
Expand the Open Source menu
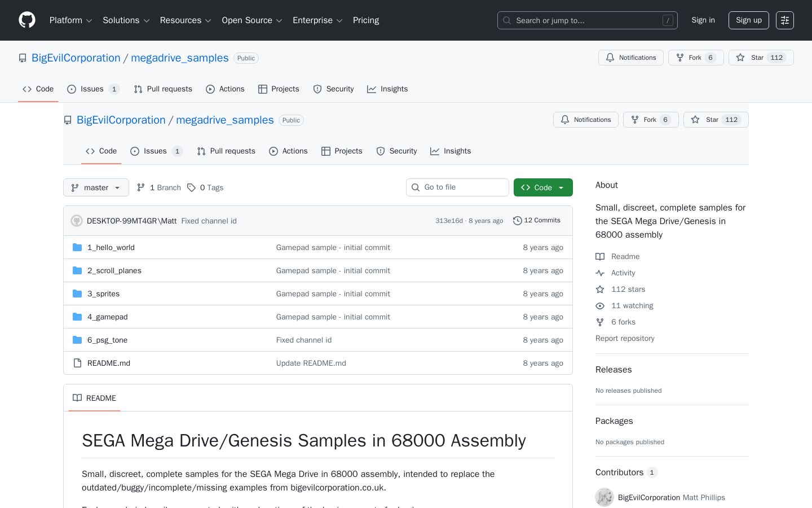(252, 20)
